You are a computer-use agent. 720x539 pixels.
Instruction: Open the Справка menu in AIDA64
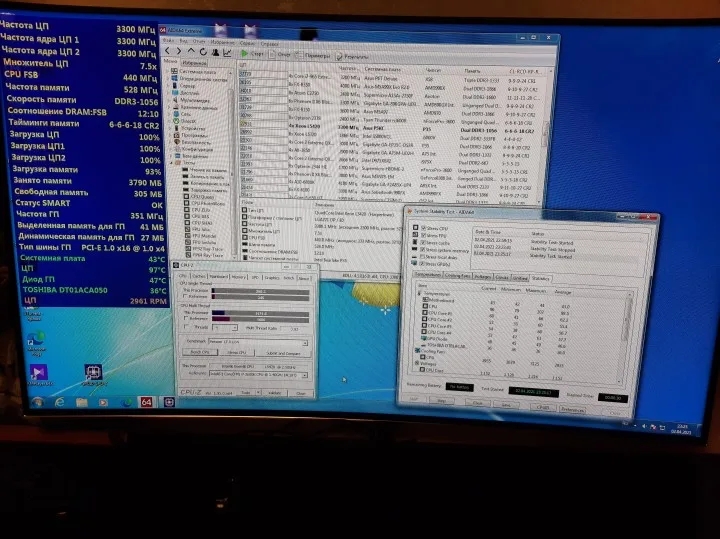270,44
